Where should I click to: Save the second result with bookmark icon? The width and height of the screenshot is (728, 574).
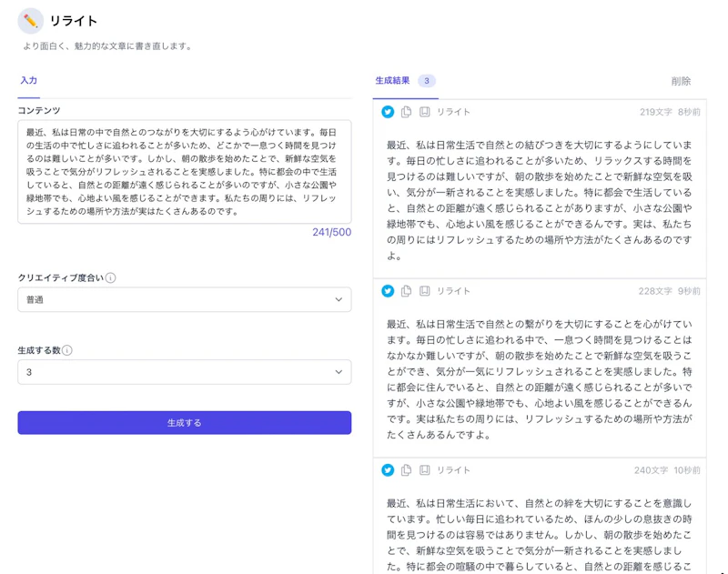point(424,291)
